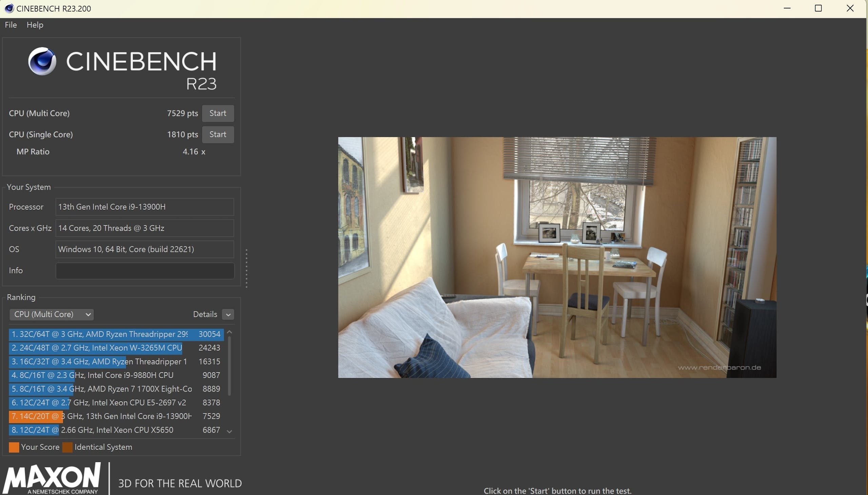The image size is (868, 495).
Task: Open the File menu
Action: pyautogui.click(x=11, y=25)
